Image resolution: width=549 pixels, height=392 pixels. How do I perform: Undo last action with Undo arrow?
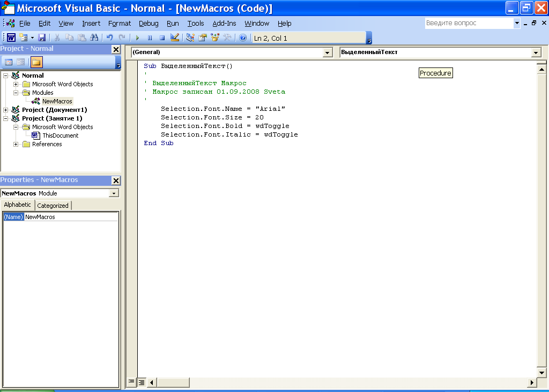109,37
